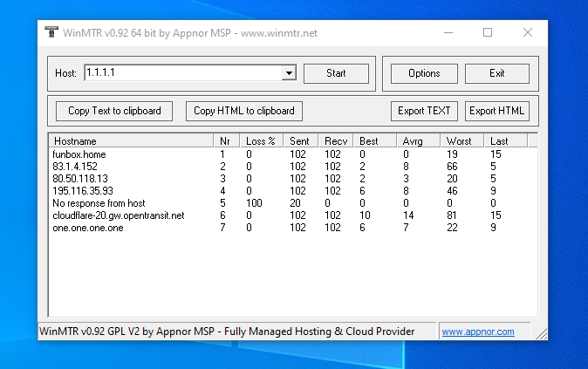The width and height of the screenshot is (588, 369).
Task: Click the Avrg column header
Action: point(418,141)
